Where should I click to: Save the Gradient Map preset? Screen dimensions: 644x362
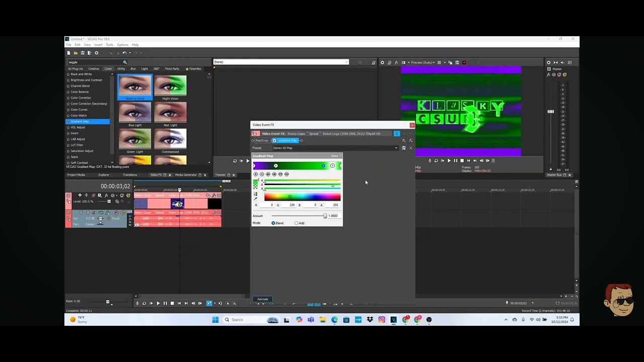click(x=404, y=148)
